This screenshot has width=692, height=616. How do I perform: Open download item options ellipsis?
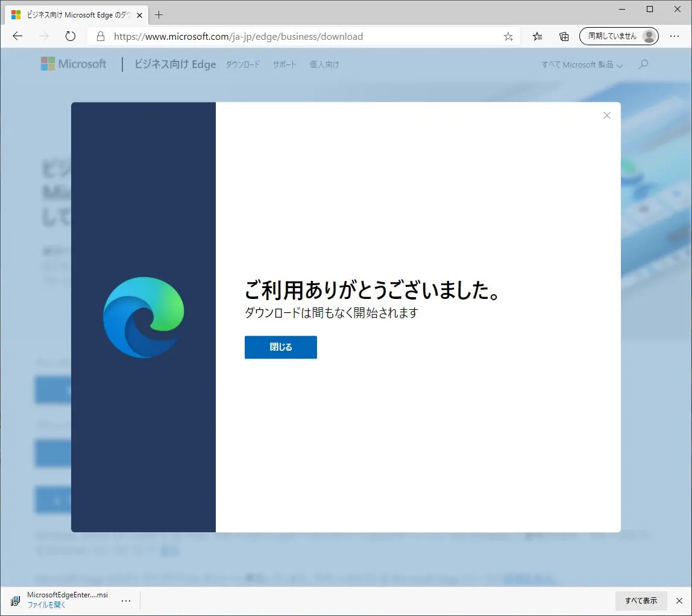coord(126,600)
